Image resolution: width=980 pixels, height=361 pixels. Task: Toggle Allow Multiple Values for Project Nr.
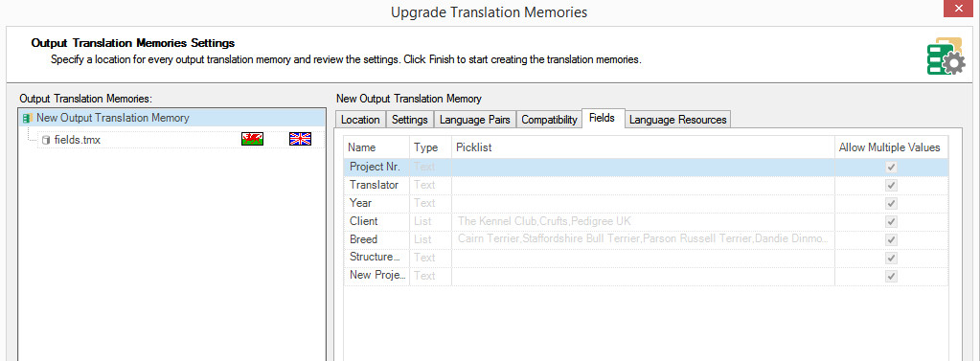(891, 167)
